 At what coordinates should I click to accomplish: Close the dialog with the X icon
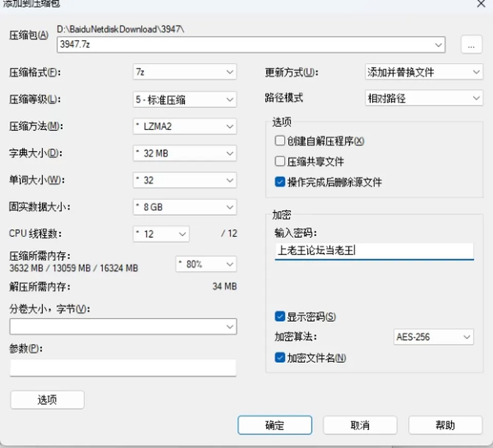point(481,4)
